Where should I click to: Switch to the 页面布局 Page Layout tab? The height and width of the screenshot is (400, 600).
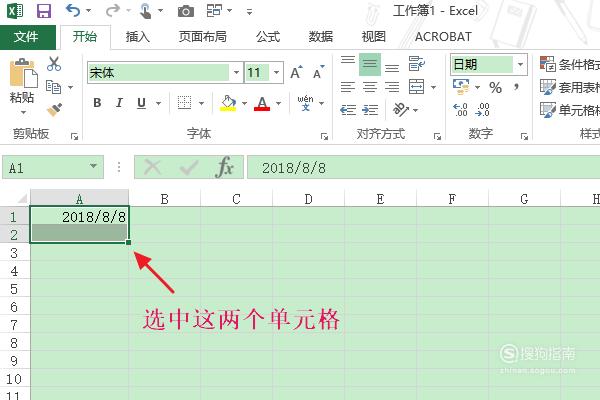tap(202, 37)
